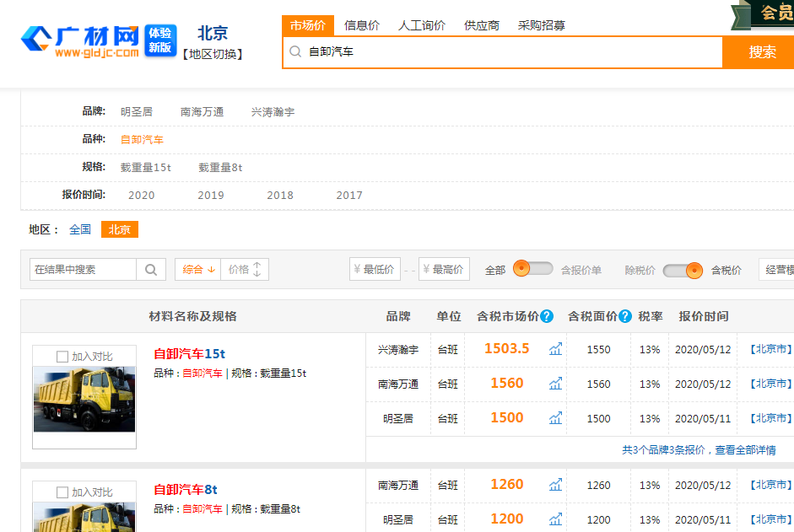794x532 pixels.
Task: Click the price 1260
Action: point(507,485)
